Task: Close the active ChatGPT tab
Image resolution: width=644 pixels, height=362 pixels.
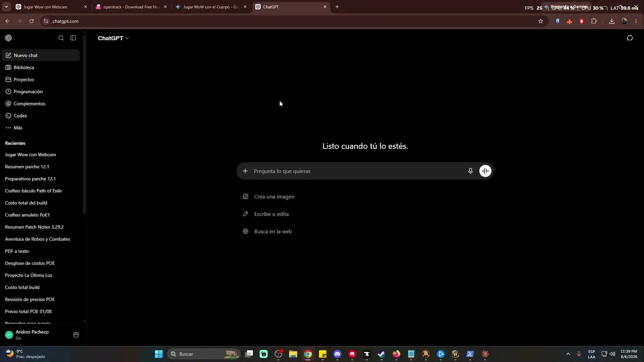Action: pyautogui.click(x=325, y=7)
